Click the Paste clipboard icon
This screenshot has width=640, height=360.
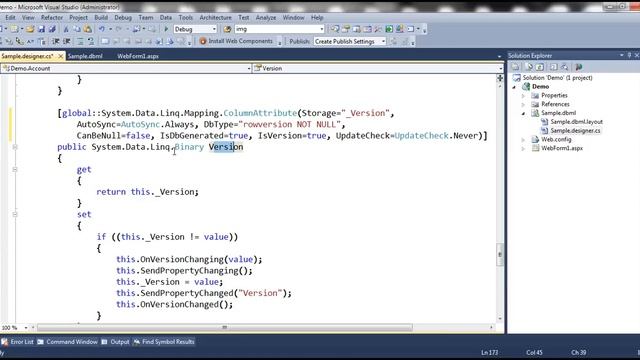(x=87, y=29)
